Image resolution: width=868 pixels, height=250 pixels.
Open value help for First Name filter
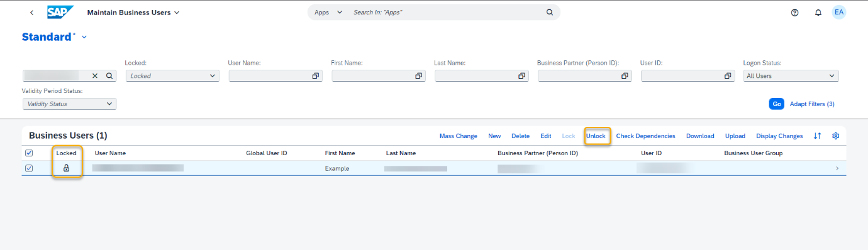pos(418,75)
